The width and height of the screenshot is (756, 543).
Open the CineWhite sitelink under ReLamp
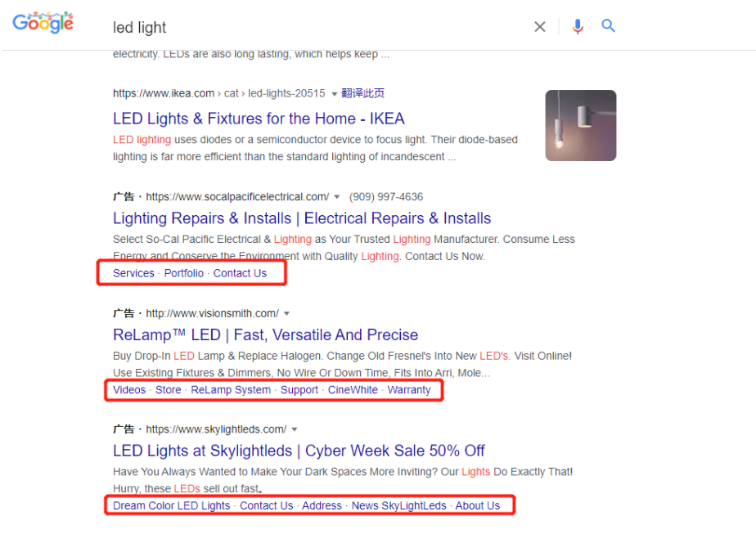354,389
